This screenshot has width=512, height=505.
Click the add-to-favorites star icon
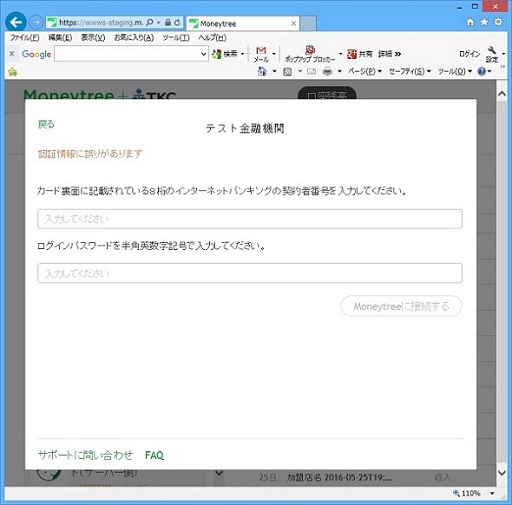pos(13,71)
